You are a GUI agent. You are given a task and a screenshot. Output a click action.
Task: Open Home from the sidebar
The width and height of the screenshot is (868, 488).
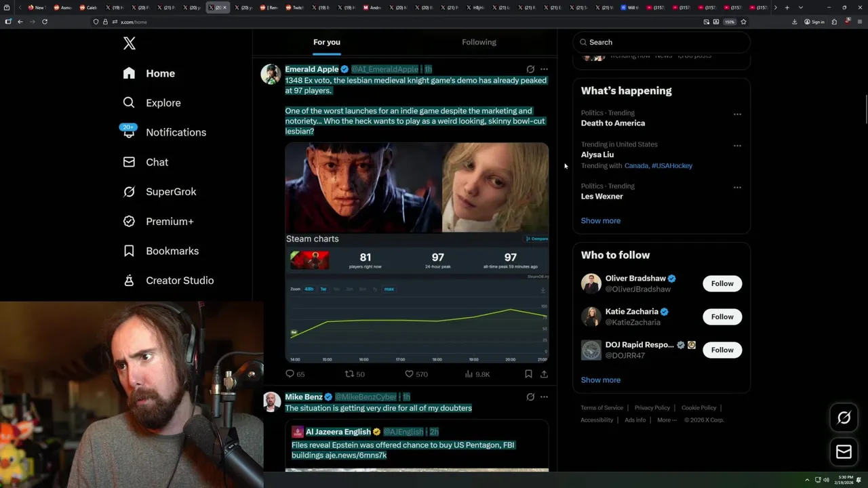[x=149, y=73]
